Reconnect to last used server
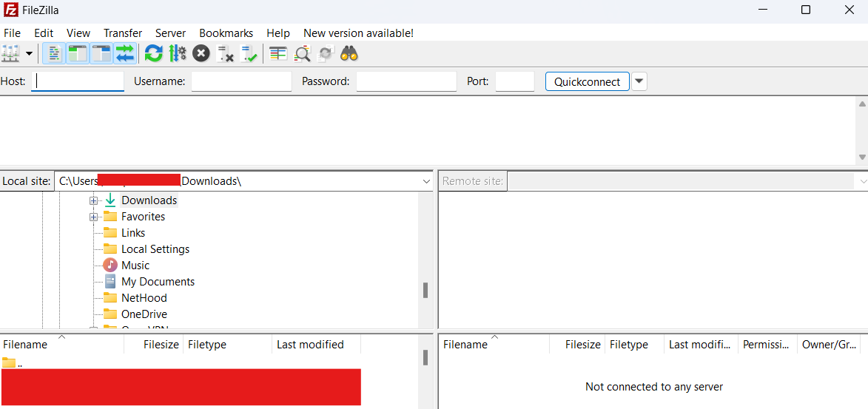The image size is (868, 409). click(249, 54)
